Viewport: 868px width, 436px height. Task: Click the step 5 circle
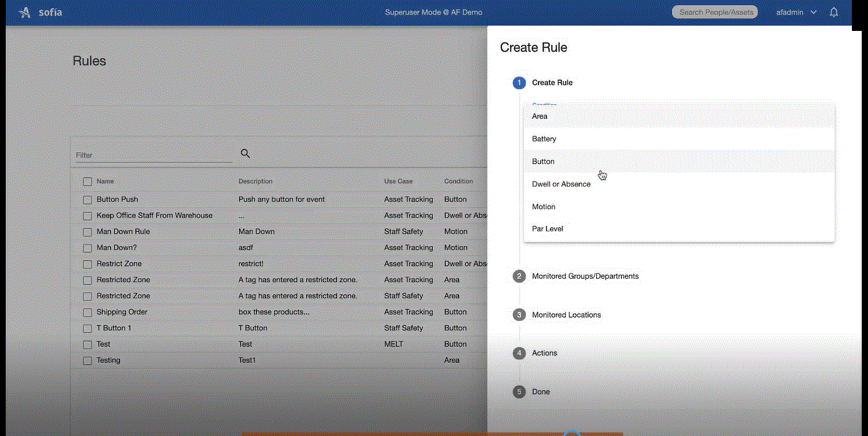pyautogui.click(x=519, y=392)
